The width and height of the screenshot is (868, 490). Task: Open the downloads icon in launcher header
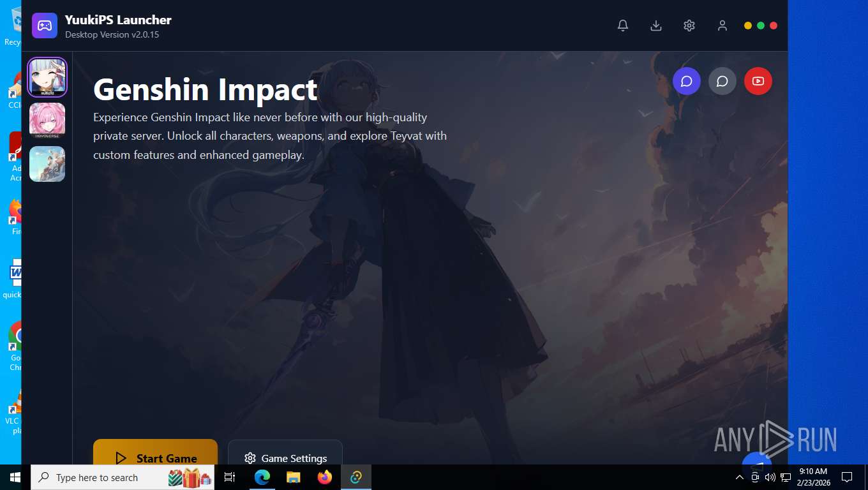655,26
